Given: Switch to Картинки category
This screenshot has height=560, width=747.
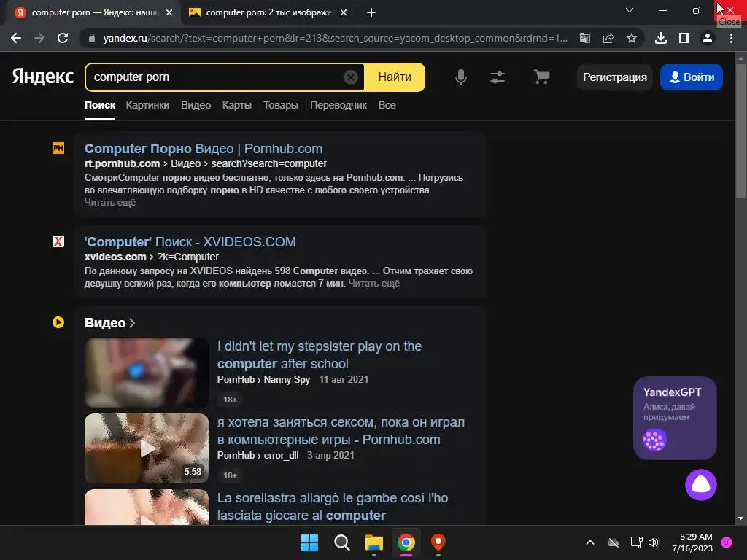Looking at the screenshot, I should click(147, 105).
